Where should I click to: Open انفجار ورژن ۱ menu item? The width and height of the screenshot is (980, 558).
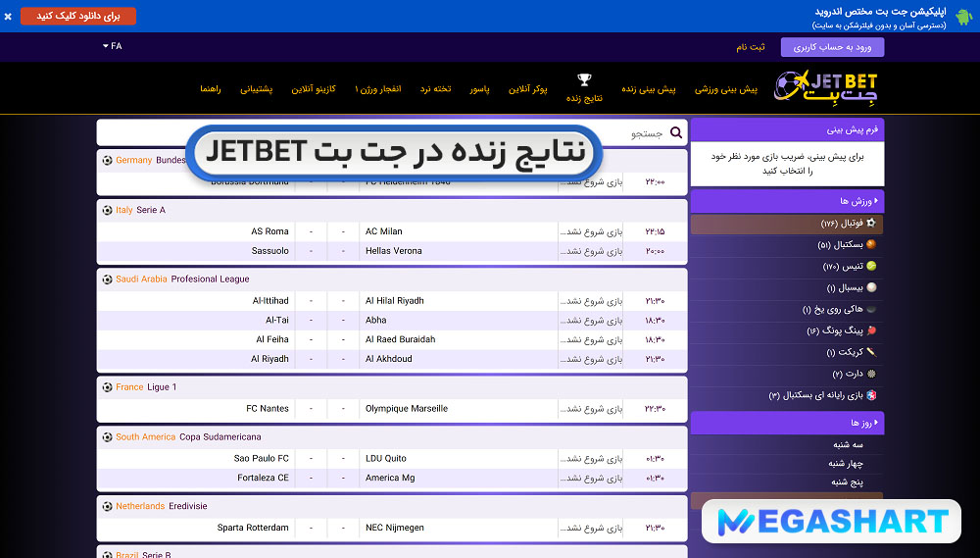coord(378,89)
